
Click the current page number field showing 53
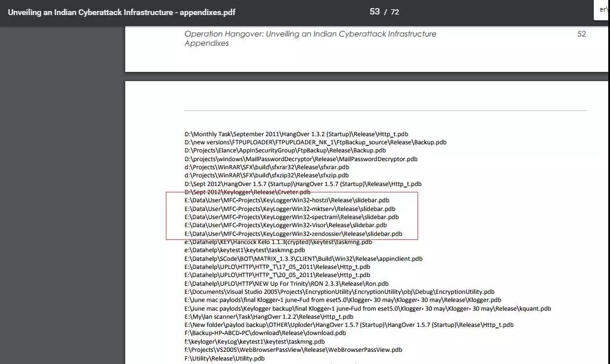(375, 12)
